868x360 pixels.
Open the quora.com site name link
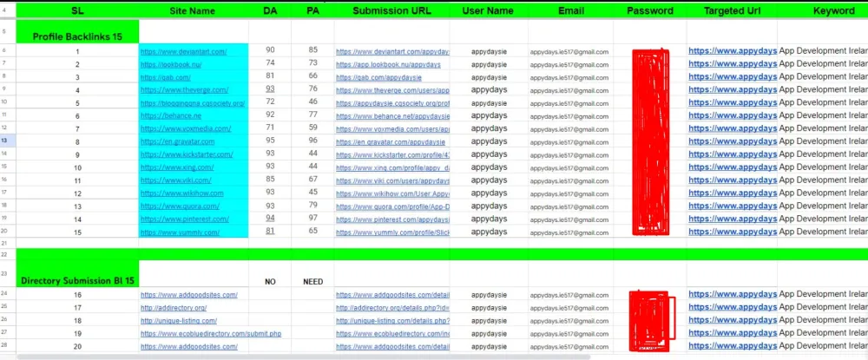(180, 206)
